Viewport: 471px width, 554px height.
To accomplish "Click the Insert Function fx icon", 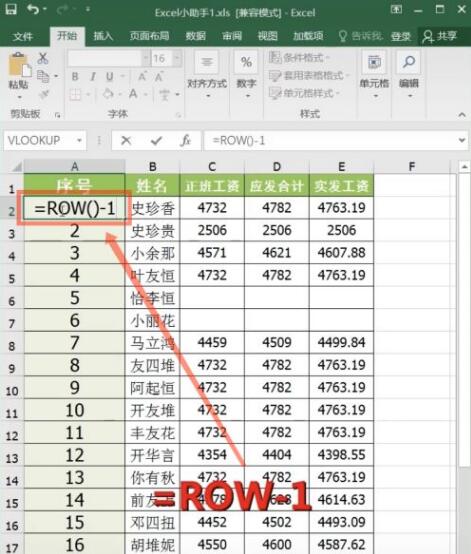I will pyautogui.click(x=186, y=141).
